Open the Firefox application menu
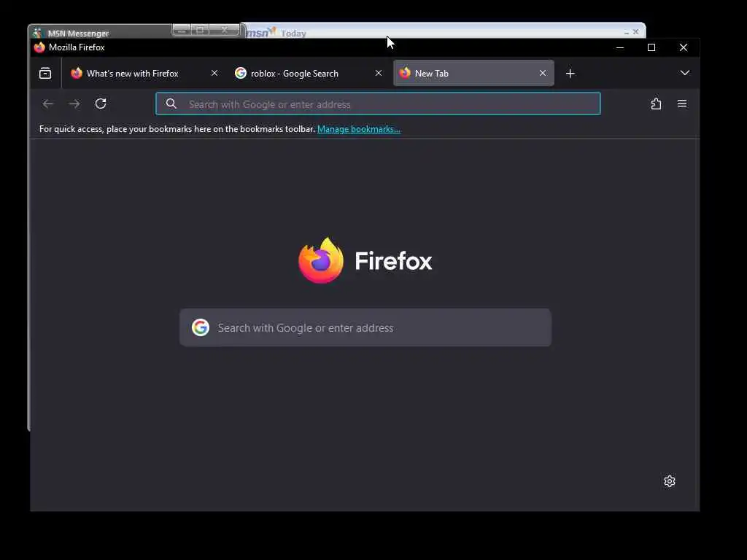747x560 pixels. 682,104
